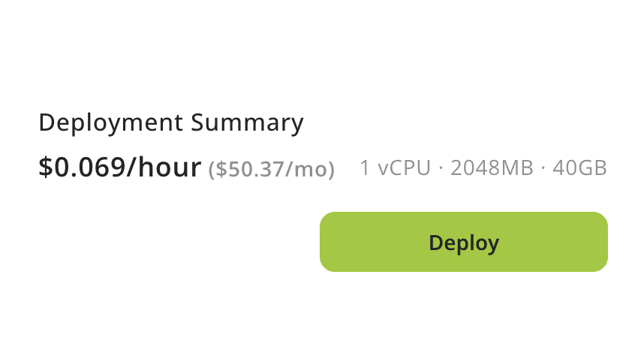Click the dot separator before 40GB

[543, 168]
